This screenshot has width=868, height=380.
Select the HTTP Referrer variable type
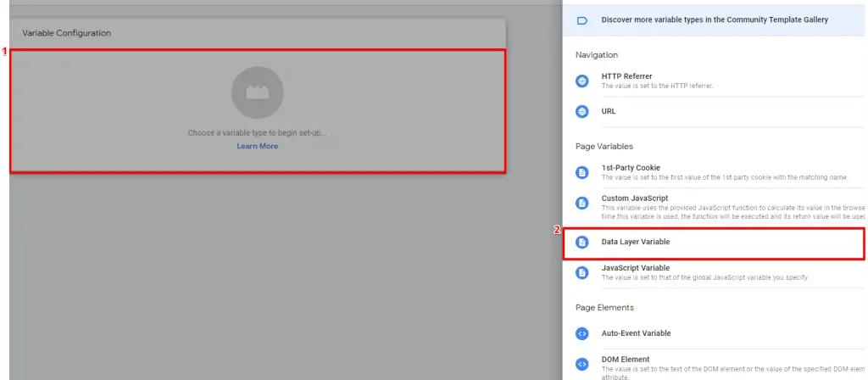715,81
